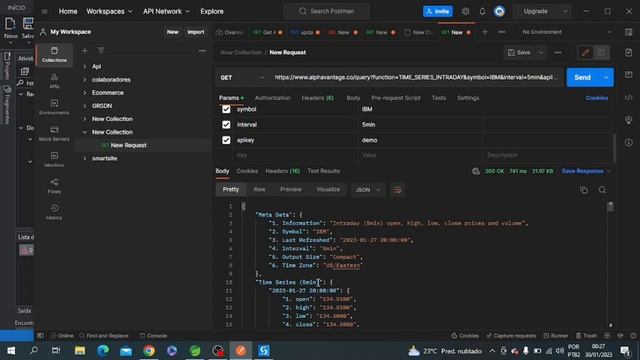Open the No Environment selector

[x=567, y=32]
